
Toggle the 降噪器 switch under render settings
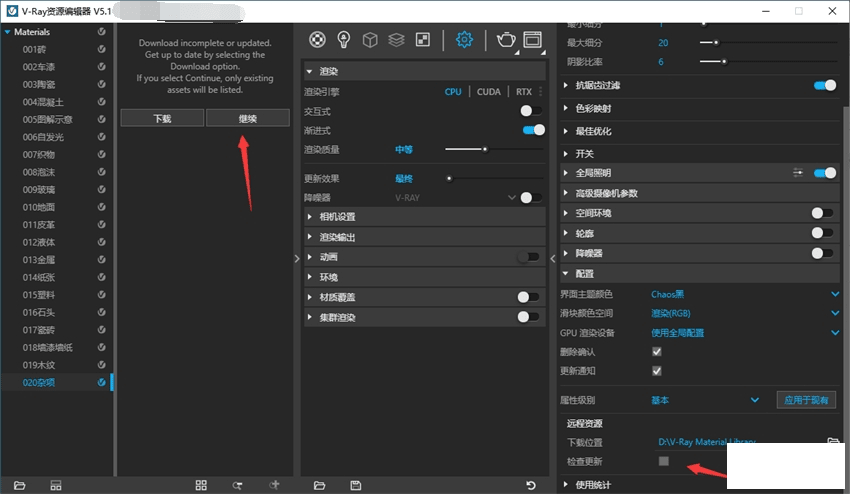(x=531, y=198)
